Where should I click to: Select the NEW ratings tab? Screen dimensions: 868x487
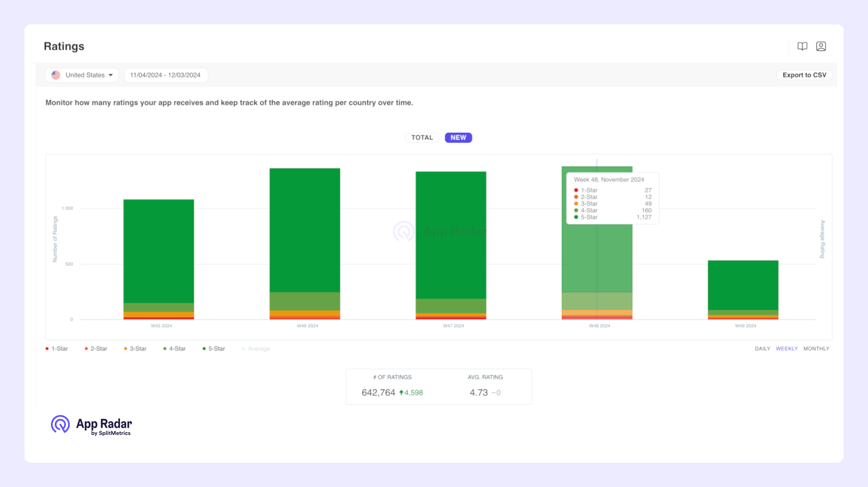click(458, 138)
